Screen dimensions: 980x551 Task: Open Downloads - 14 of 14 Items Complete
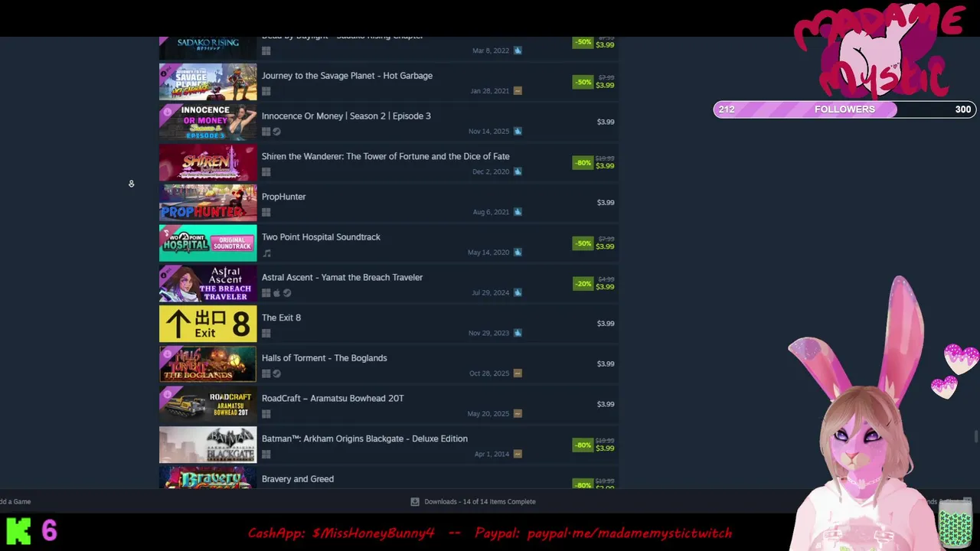480,502
